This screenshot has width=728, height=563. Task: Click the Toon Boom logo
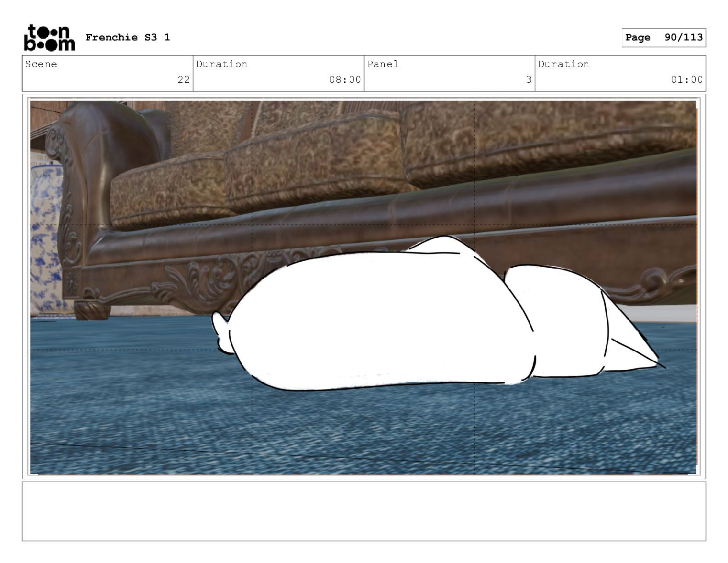coord(49,37)
